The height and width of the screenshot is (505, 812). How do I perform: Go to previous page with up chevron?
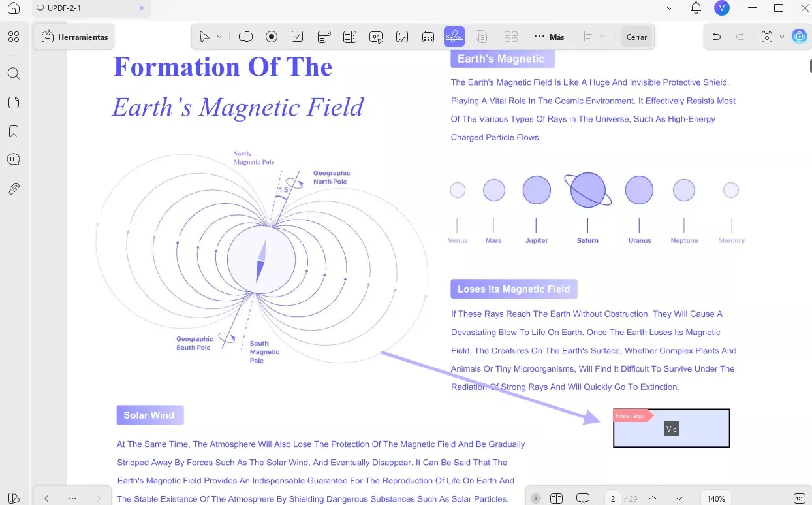point(652,498)
